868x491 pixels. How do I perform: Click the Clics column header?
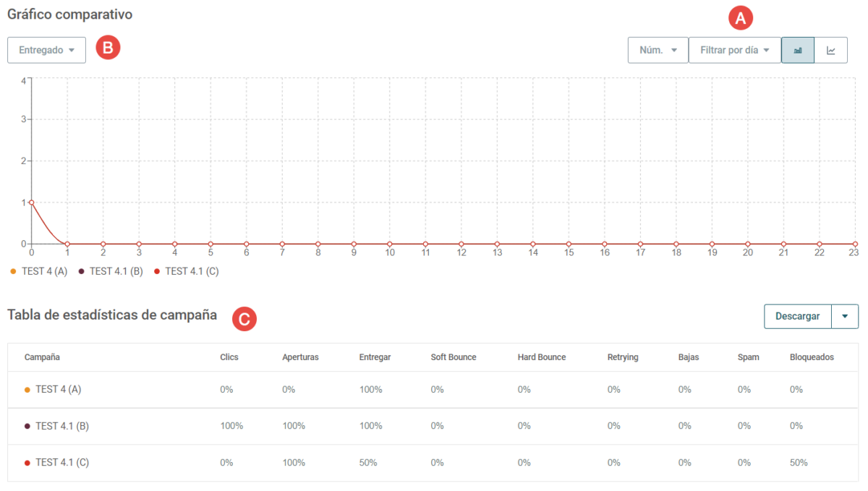229,357
